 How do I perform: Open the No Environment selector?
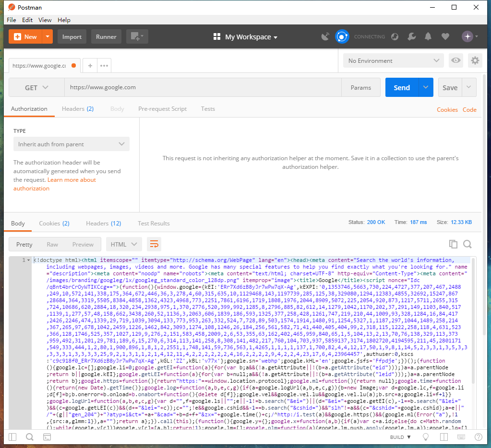(x=394, y=61)
